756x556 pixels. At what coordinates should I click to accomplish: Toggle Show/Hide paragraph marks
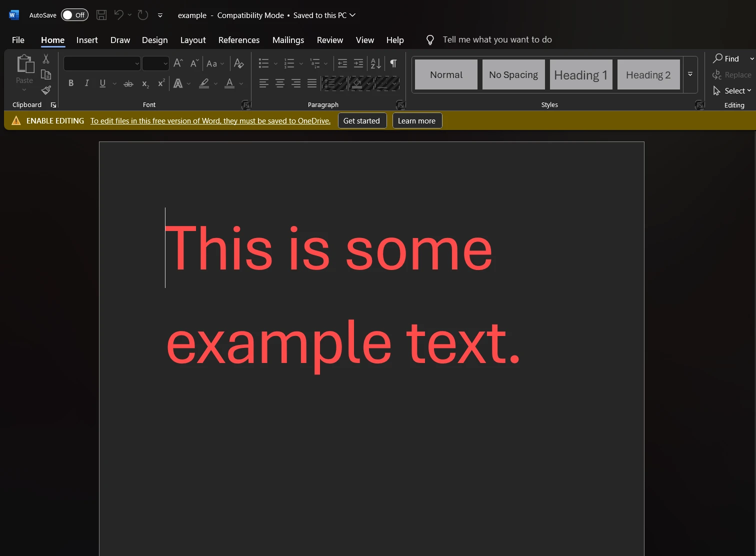[x=393, y=63]
